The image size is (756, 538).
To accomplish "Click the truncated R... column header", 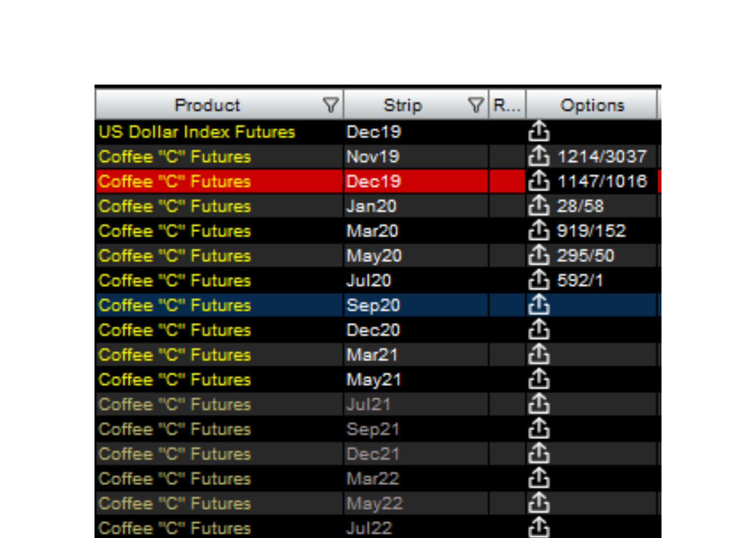I will click(507, 105).
